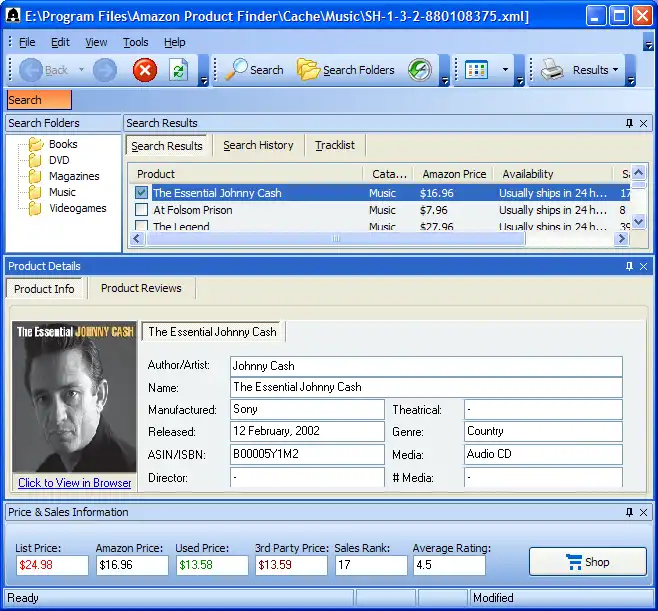
Task: Switch to the Product Info tab
Action: coord(44,289)
